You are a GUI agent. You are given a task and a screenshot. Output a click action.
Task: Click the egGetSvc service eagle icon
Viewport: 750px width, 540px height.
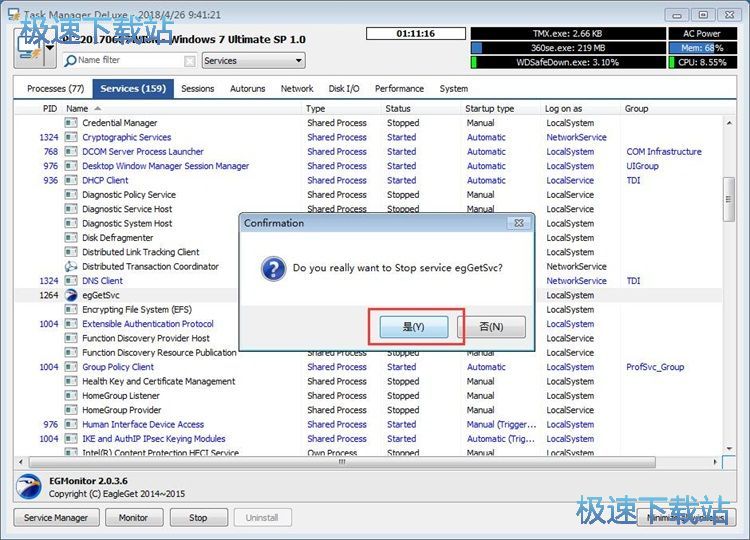(71, 295)
